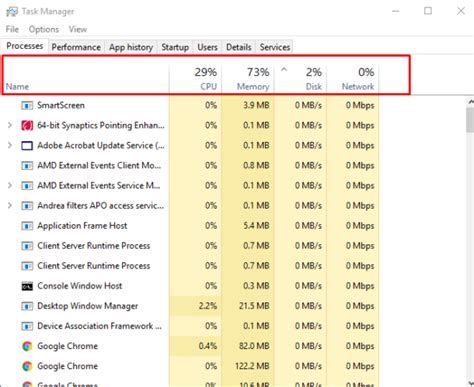Sort by the Network column header
474x387 pixels.
[x=353, y=79]
